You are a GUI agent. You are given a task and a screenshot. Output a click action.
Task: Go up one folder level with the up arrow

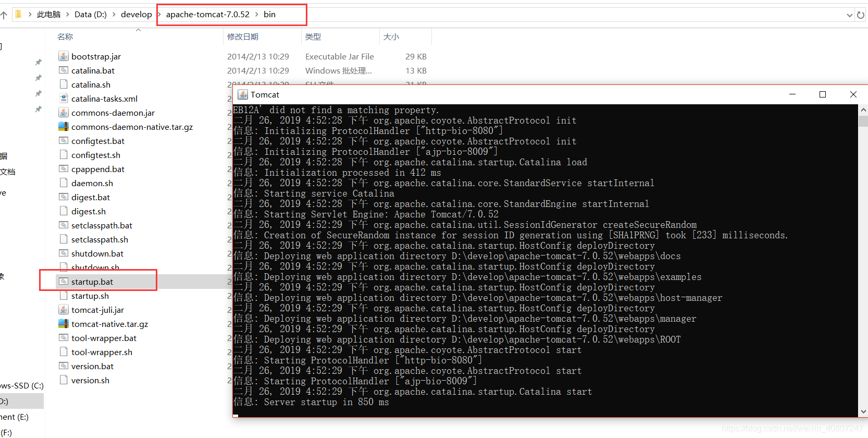[4, 15]
